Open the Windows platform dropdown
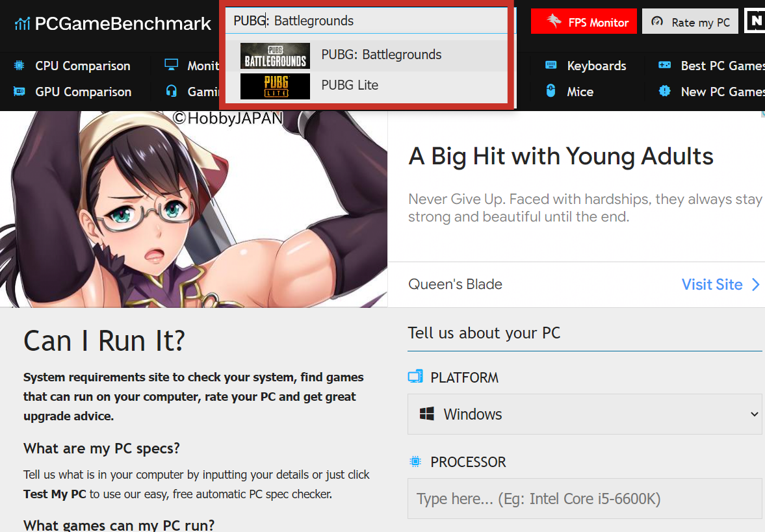 584,414
